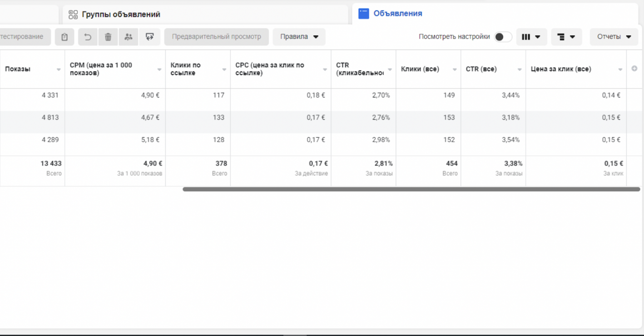Click the 13 433 total impressions

[51, 163]
